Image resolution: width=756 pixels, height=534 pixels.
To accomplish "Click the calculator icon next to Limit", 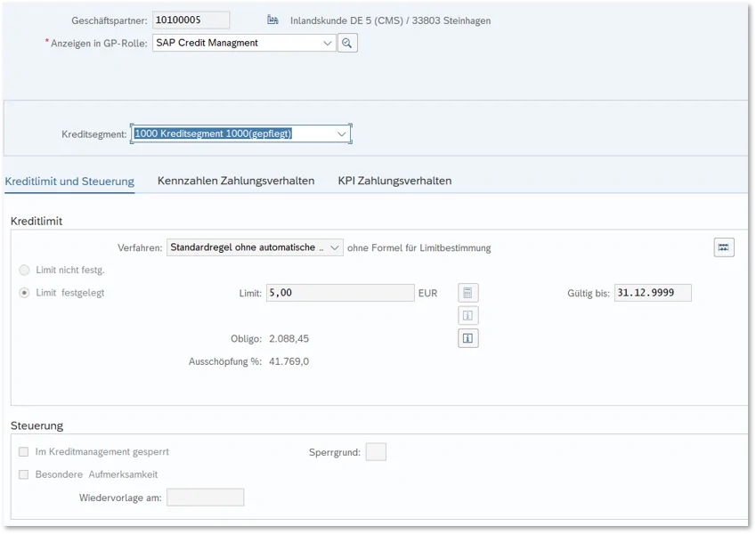I will click(468, 293).
